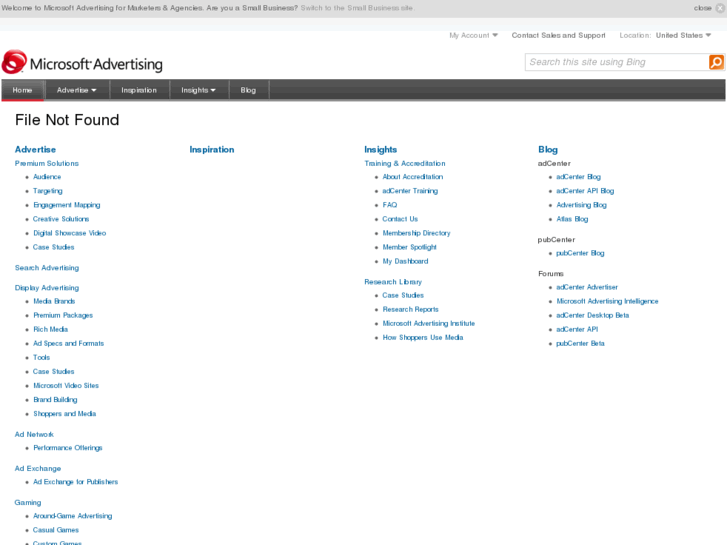Select the Home navigation tab
The image size is (727, 545).
click(22, 90)
